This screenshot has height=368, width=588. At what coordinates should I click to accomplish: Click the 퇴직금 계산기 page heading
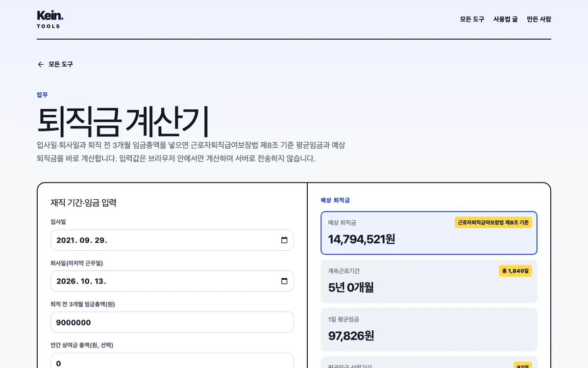coord(123,121)
